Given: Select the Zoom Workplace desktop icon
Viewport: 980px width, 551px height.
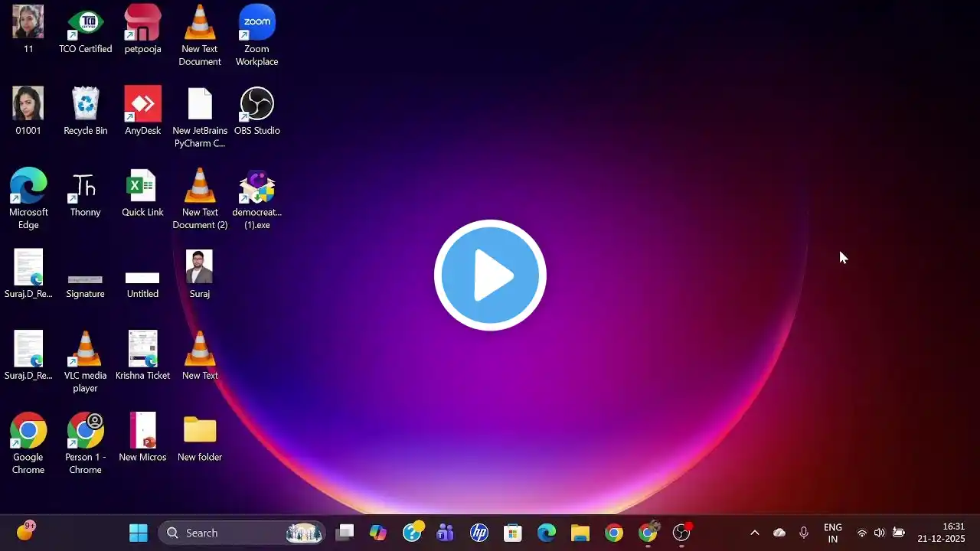Looking at the screenshot, I should point(256,35).
